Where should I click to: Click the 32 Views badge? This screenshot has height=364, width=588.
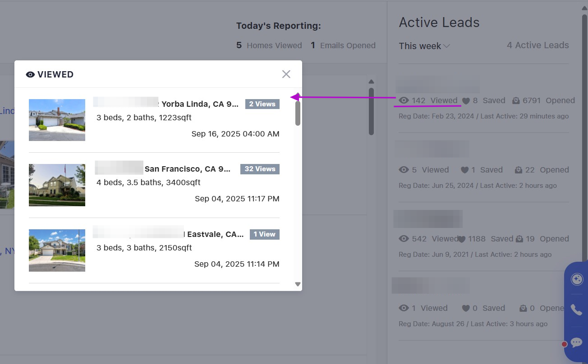260,169
